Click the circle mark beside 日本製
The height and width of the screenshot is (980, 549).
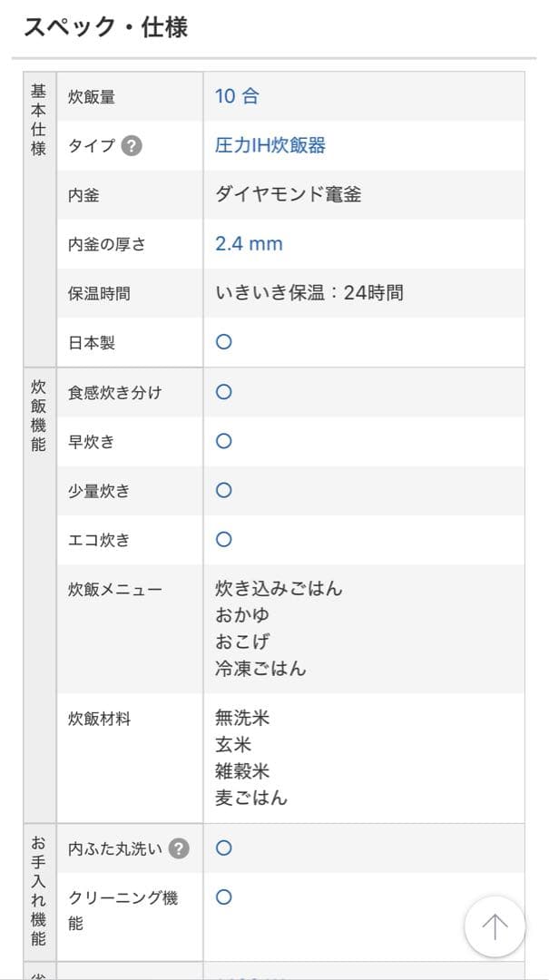tap(222, 343)
